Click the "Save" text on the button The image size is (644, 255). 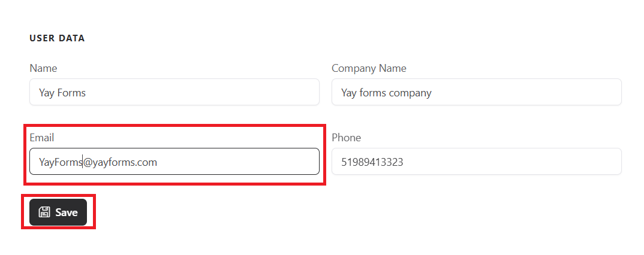click(67, 212)
